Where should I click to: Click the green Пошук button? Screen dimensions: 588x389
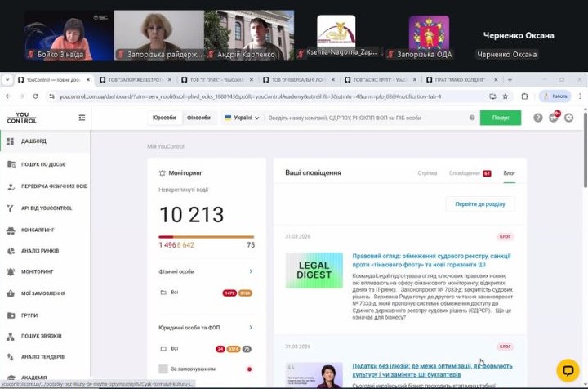pos(501,118)
